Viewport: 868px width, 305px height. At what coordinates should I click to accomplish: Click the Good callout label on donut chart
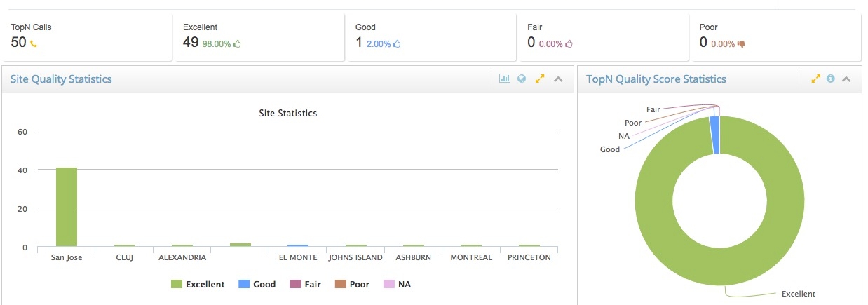pyautogui.click(x=610, y=149)
